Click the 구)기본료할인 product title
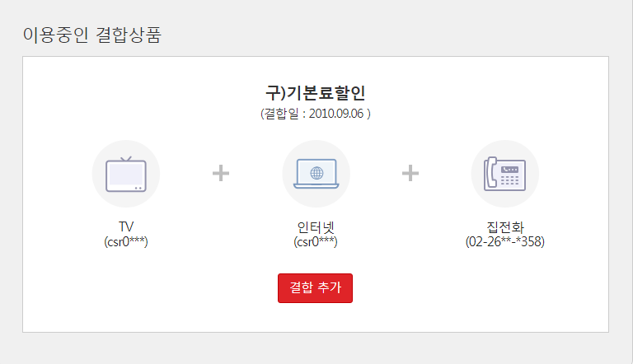Viewport: 633px width, 364px height. coord(316,91)
